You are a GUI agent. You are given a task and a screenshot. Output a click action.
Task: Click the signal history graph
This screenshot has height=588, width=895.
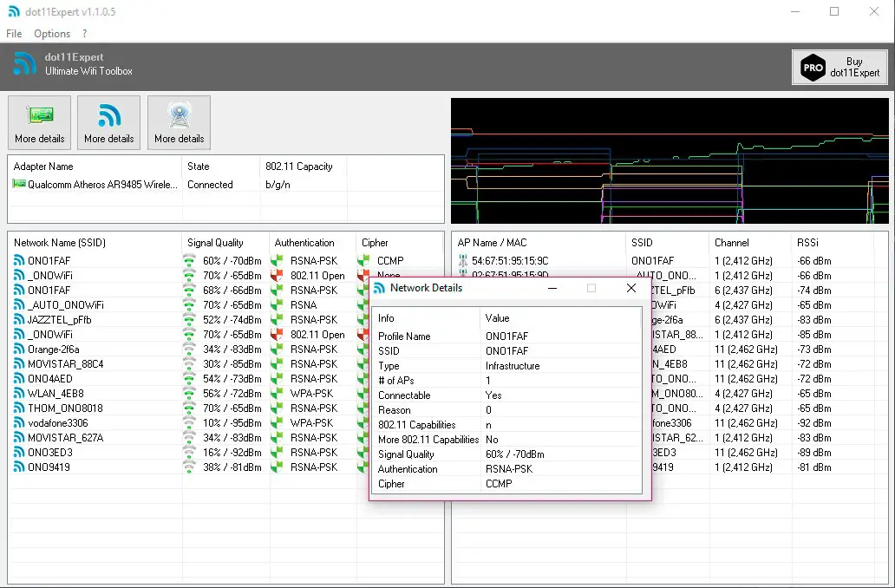pyautogui.click(x=669, y=160)
